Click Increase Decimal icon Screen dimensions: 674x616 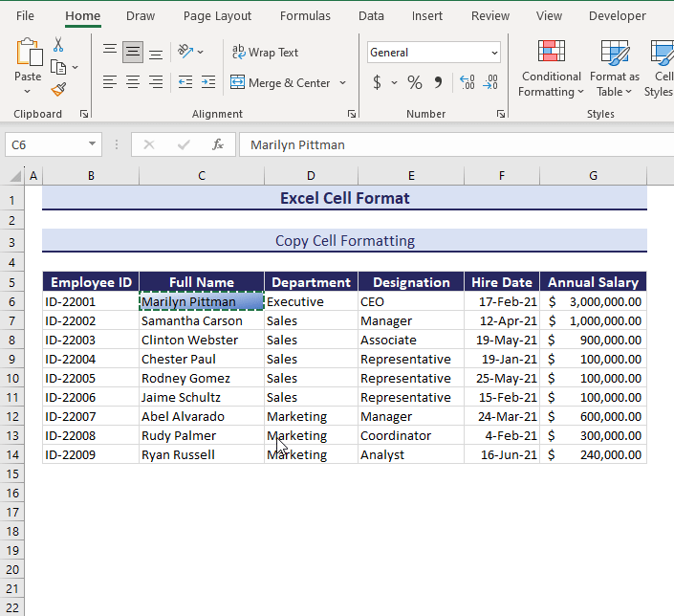(467, 83)
